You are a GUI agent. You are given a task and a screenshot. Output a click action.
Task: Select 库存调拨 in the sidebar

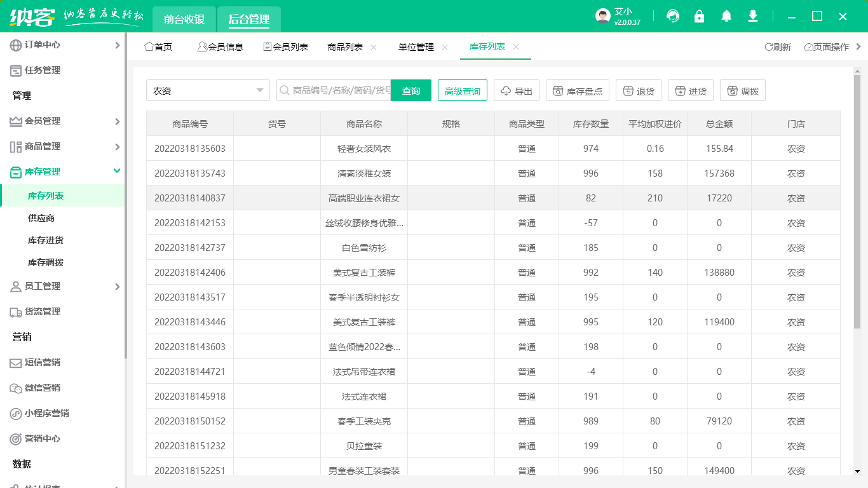click(x=46, y=262)
